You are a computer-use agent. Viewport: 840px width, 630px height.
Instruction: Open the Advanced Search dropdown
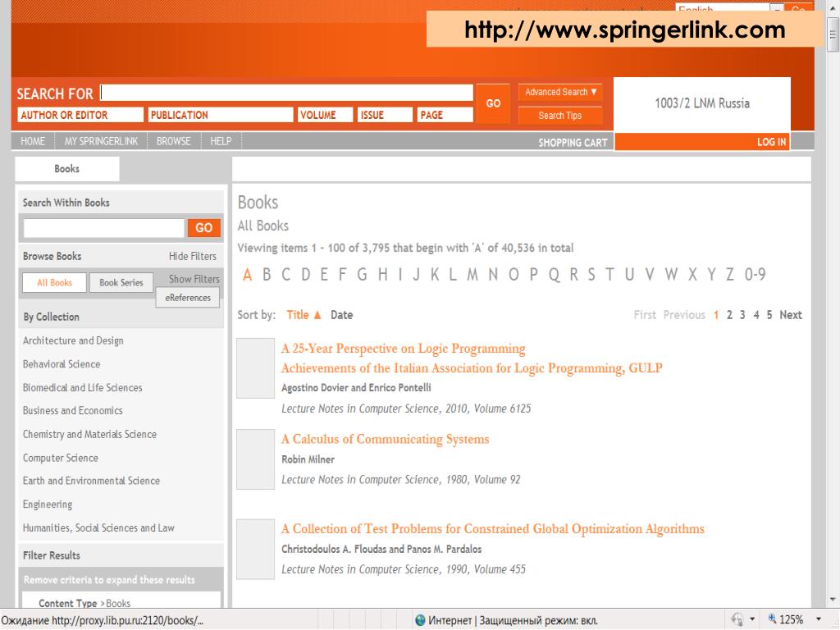coord(560,92)
